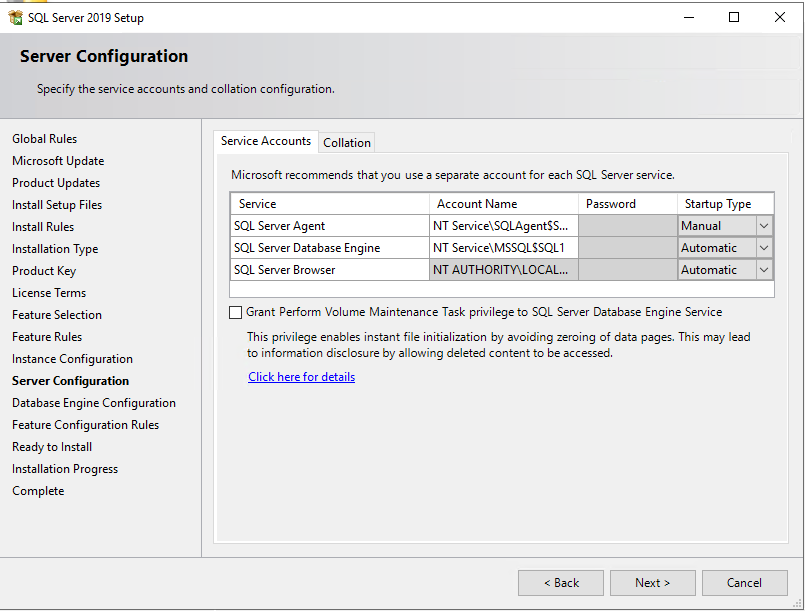
Task: Select the Service Accounts tab
Action: pyautogui.click(x=266, y=142)
